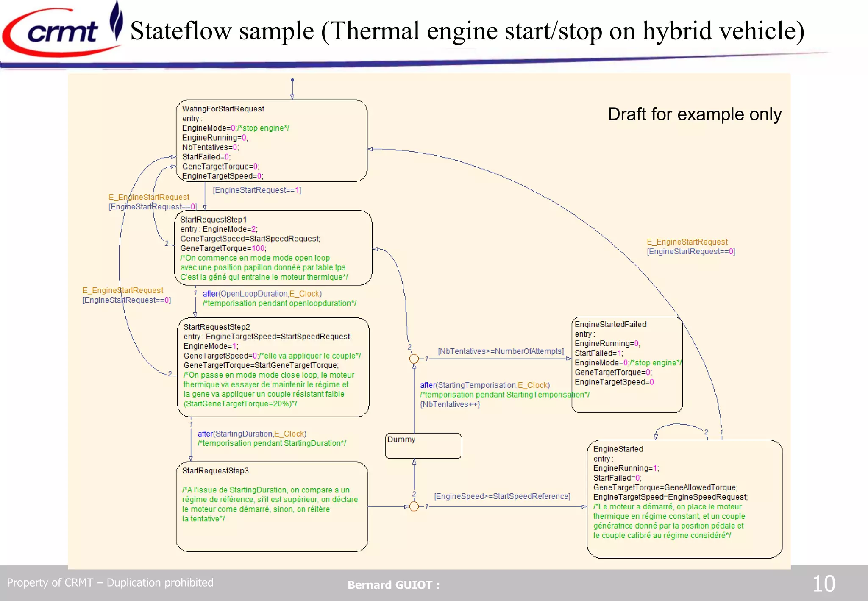
Task: Click the [NbTentatives>=NumberOfAttempts] condition label
Action: pos(501,351)
